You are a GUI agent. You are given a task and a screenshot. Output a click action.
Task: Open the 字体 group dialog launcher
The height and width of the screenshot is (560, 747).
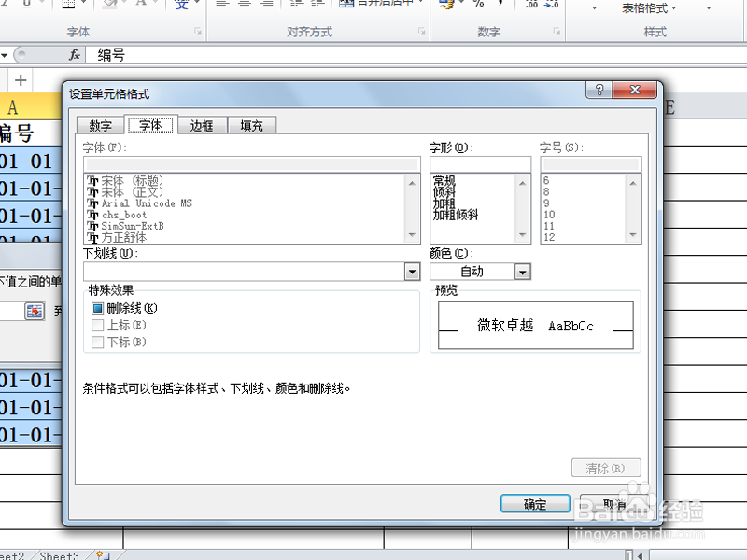[x=198, y=32]
